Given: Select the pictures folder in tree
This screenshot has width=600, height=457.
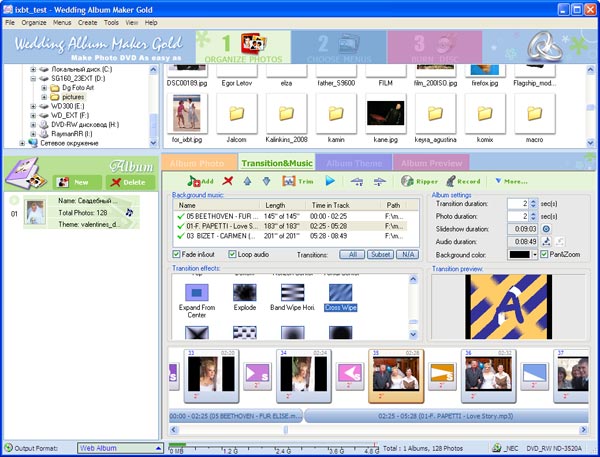Looking at the screenshot, I should 73,97.
